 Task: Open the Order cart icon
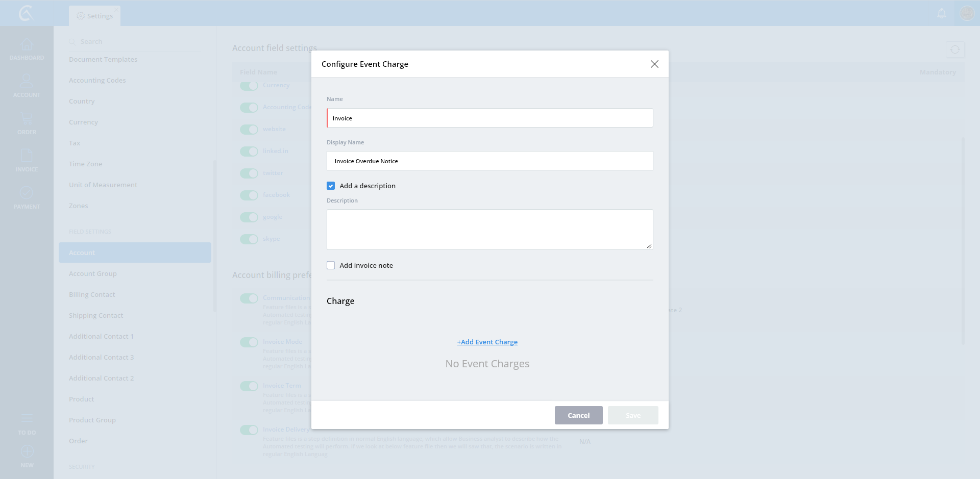[27, 119]
